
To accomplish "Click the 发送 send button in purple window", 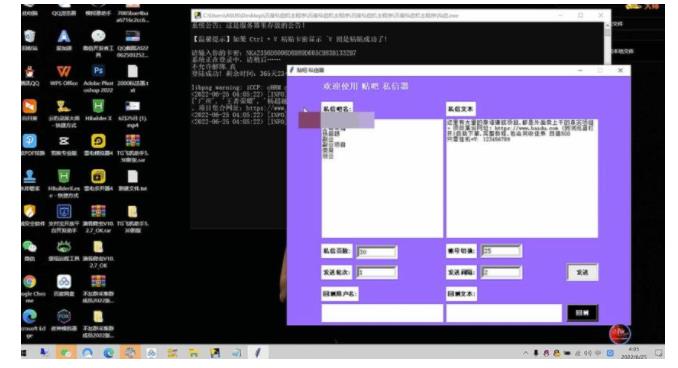I will [582, 272].
